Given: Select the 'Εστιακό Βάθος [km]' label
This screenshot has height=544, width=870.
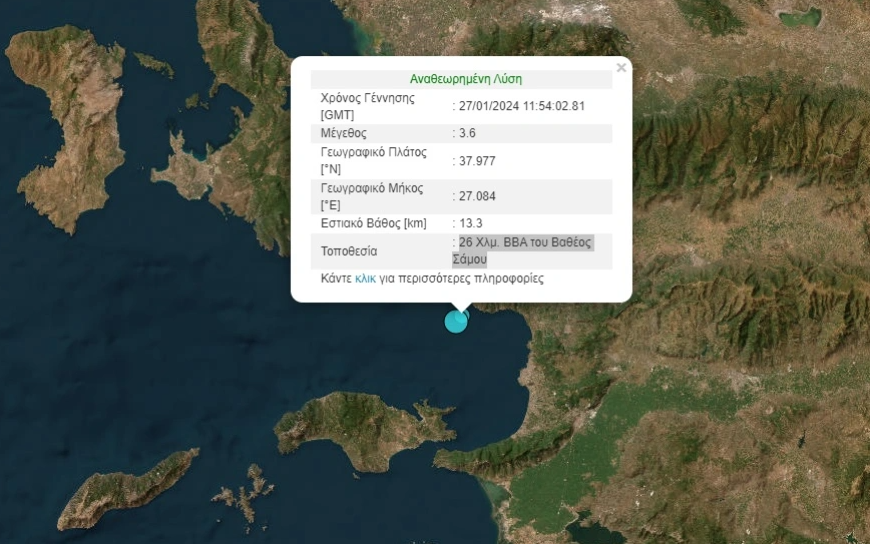Looking at the screenshot, I should (x=373, y=223).
